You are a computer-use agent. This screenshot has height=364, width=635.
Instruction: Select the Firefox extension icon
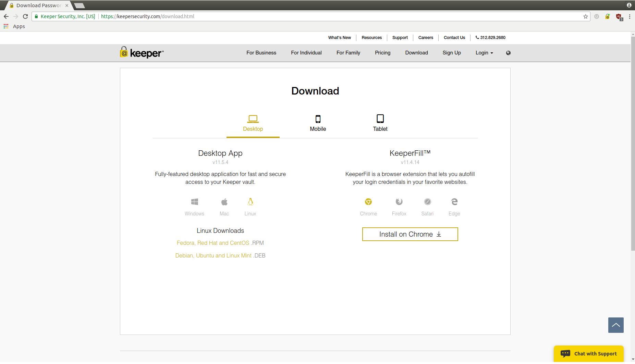coord(399,202)
